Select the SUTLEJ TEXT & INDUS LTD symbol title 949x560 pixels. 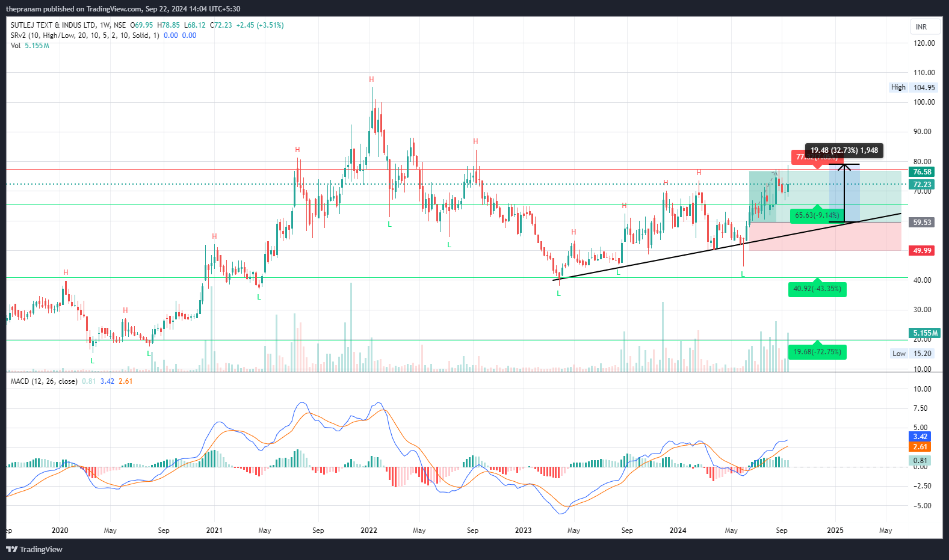pyautogui.click(x=53, y=25)
